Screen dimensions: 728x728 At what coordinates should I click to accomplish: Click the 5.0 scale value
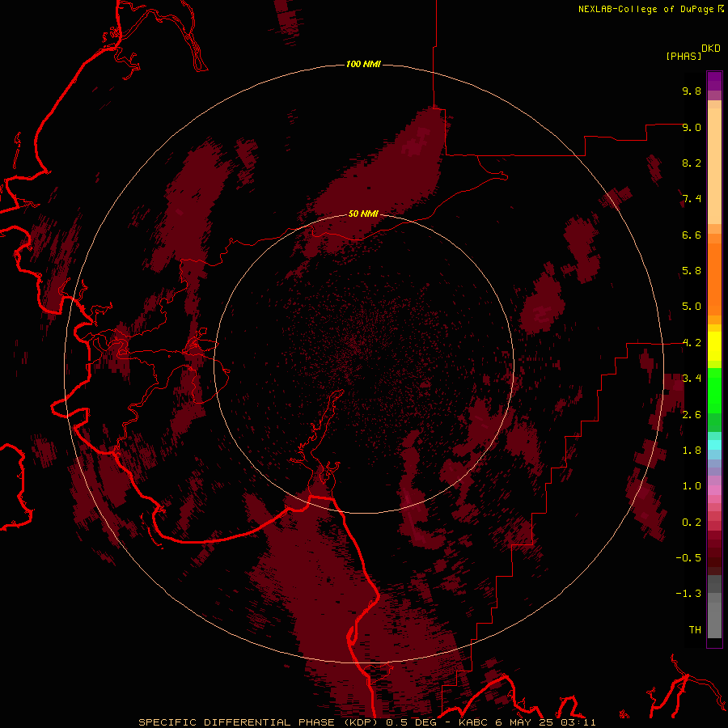click(692, 307)
